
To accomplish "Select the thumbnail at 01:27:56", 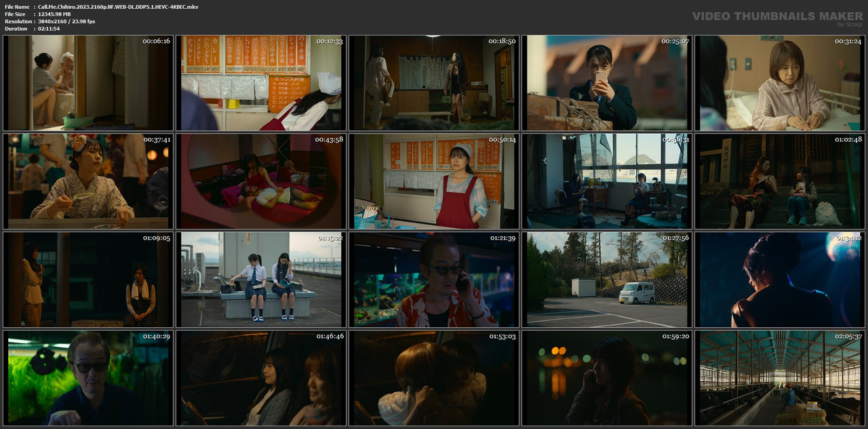I will 607,280.
